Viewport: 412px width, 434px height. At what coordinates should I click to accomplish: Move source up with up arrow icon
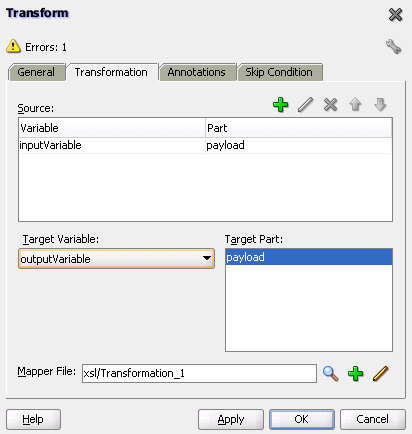pyautogui.click(x=355, y=105)
